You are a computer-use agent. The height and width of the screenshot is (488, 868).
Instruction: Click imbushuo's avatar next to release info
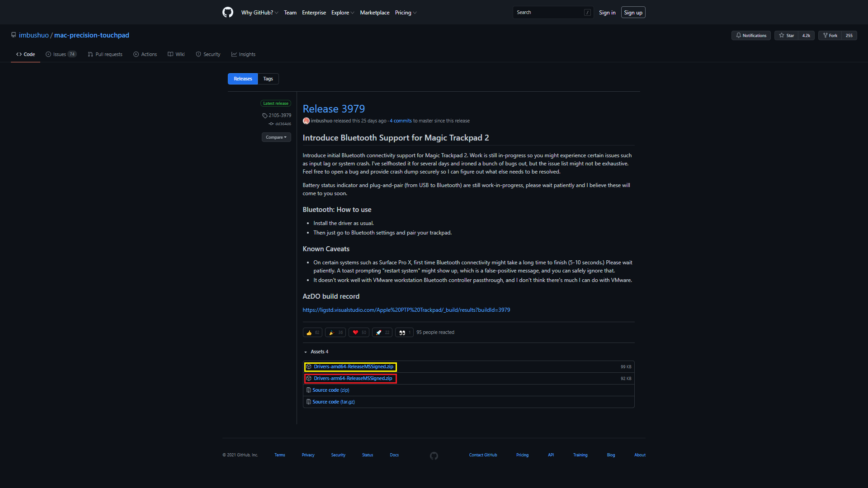point(306,121)
